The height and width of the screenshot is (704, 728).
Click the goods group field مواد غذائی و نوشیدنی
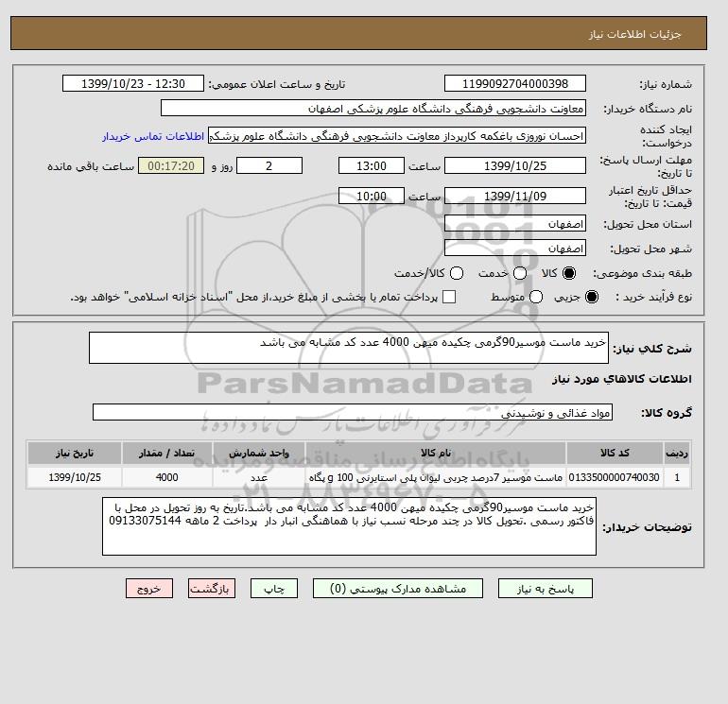353,412
